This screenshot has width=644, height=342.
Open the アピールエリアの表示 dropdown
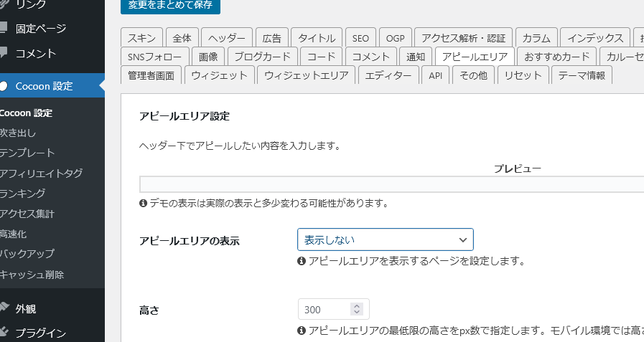coord(385,239)
